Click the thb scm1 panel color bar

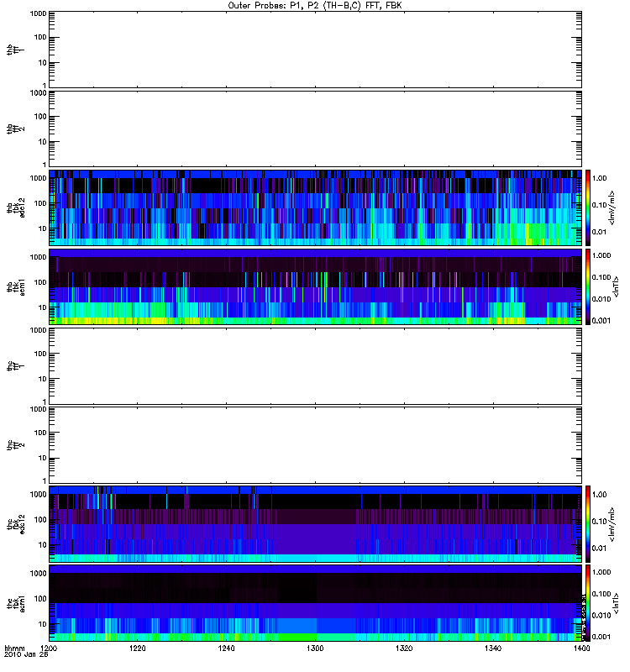click(x=588, y=286)
